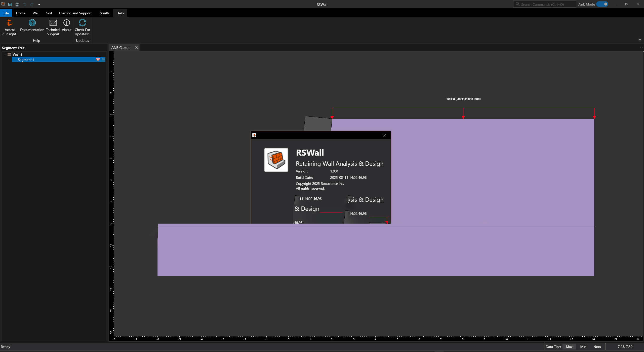This screenshot has width=644, height=352.
Task: Open the Results ribbon tab
Action: click(104, 13)
